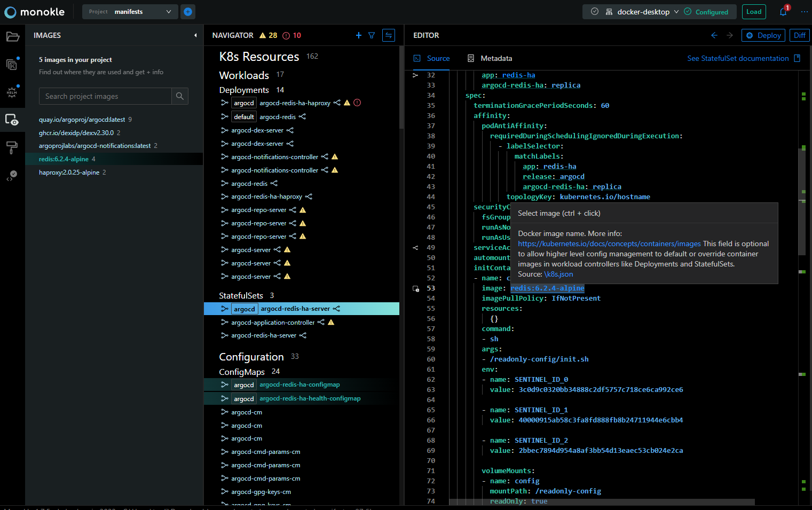Select the argocd-application-controller StatefulSet

(273, 323)
